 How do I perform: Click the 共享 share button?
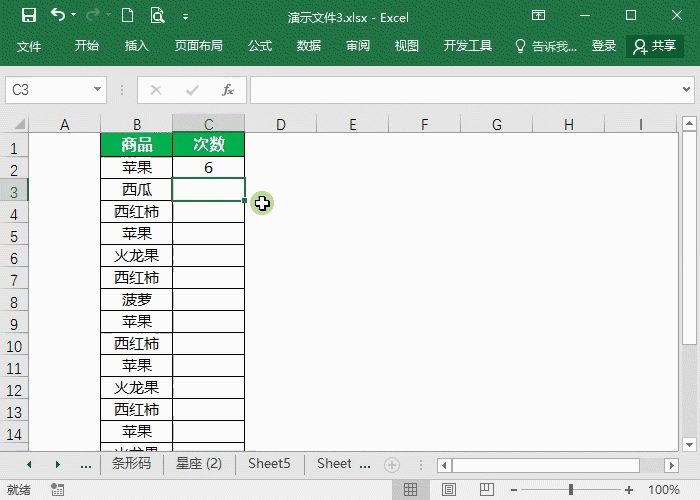point(655,46)
